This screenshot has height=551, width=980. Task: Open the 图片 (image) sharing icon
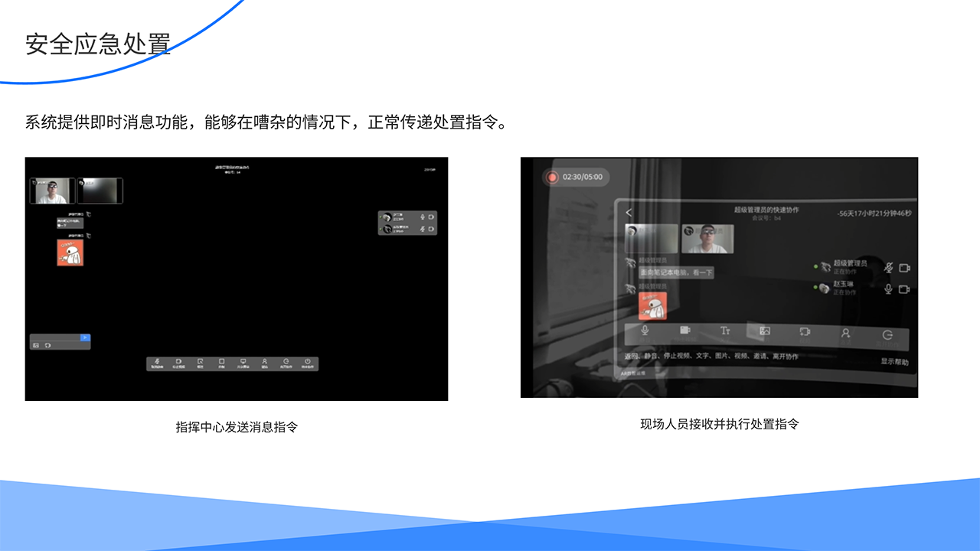(x=766, y=332)
